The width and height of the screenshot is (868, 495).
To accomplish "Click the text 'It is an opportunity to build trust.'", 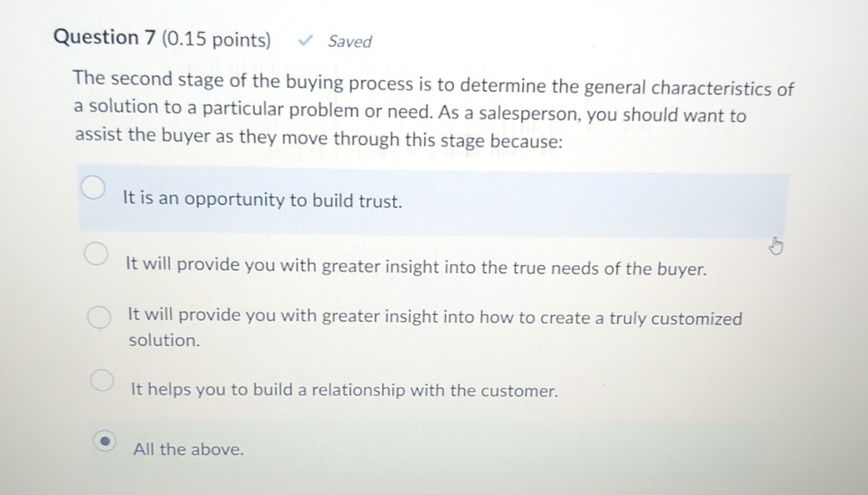I will click(262, 200).
